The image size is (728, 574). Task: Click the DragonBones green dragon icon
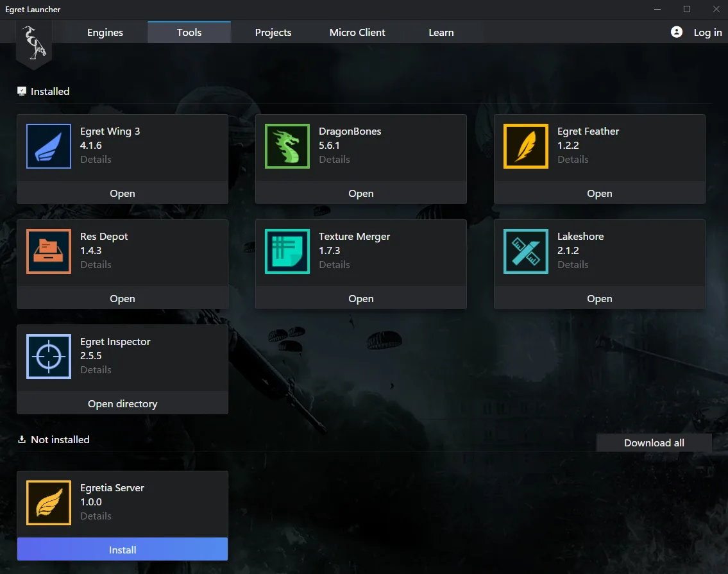tap(287, 146)
